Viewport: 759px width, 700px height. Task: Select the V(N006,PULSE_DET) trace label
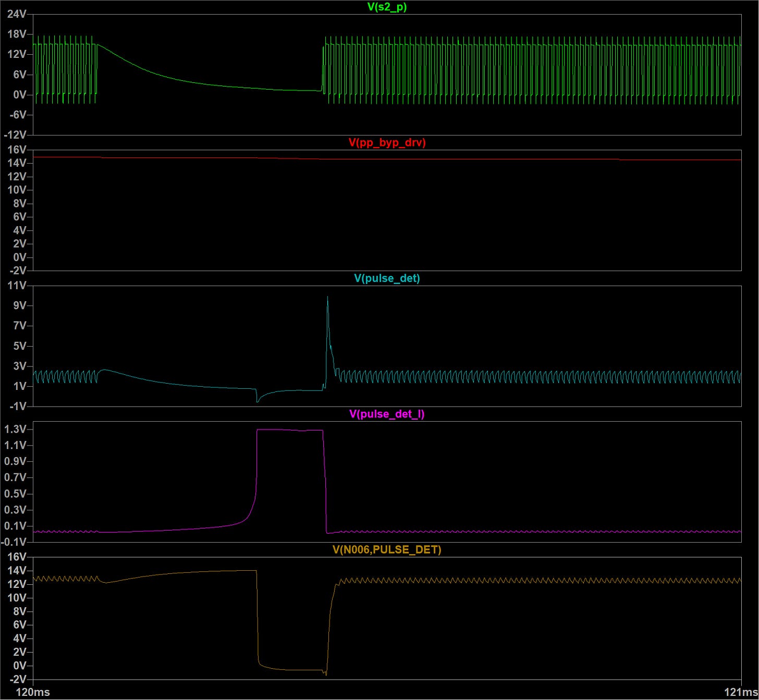[387, 549]
